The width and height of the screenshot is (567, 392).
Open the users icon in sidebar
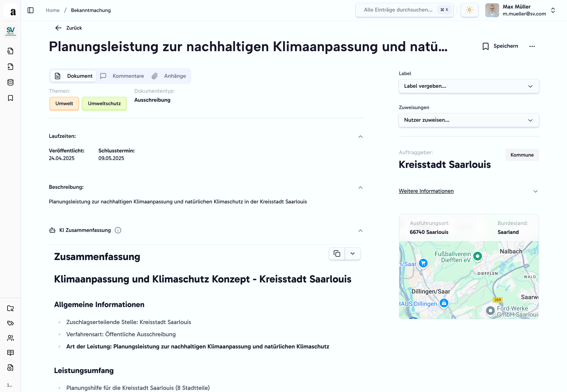pyautogui.click(x=10, y=338)
